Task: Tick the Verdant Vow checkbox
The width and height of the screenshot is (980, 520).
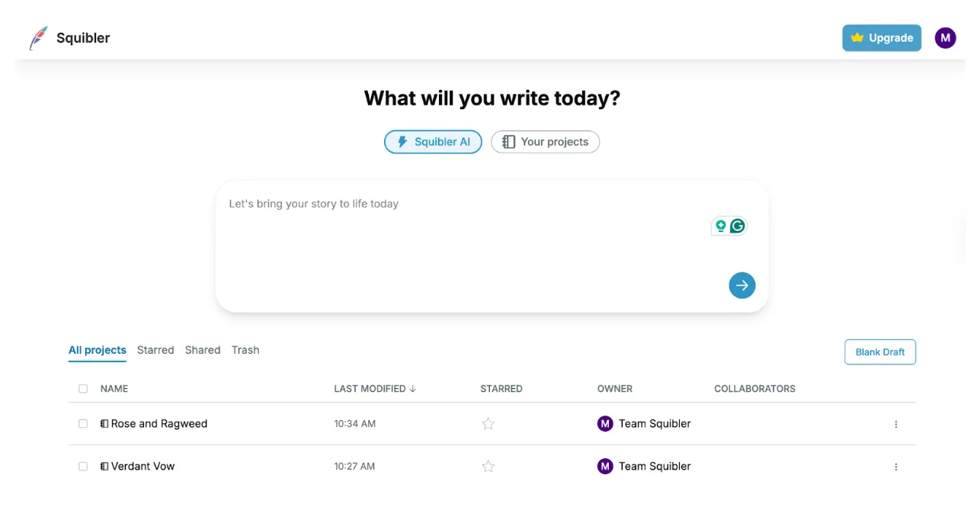Action: pos(83,467)
